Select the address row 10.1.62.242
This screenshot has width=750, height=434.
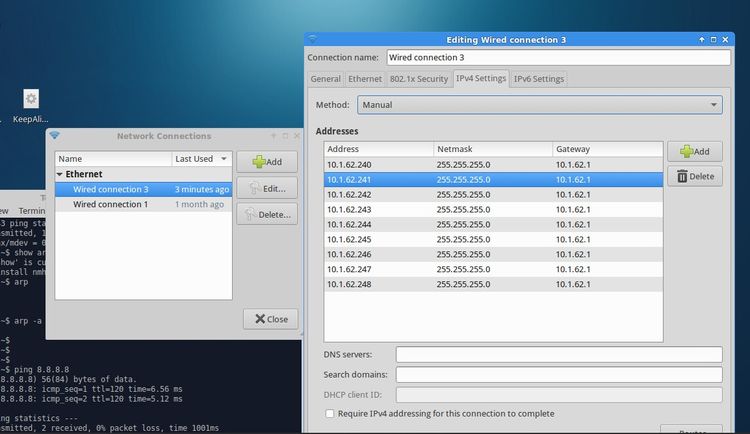tap(493, 195)
